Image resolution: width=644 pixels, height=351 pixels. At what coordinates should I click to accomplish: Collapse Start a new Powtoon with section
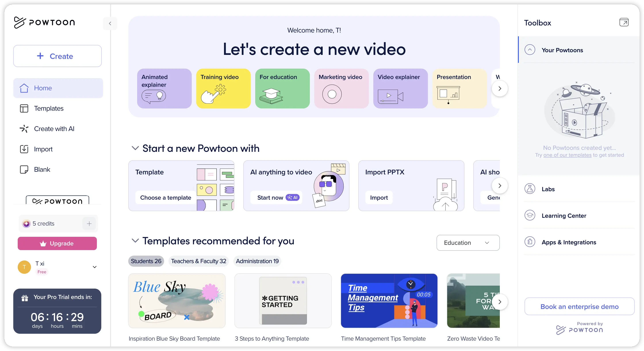pyautogui.click(x=135, y=148)
